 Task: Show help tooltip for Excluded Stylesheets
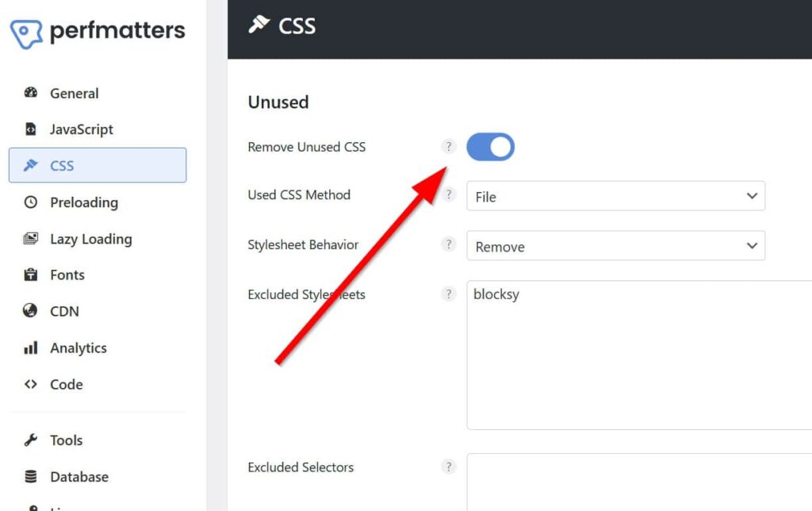coord(449,294)
